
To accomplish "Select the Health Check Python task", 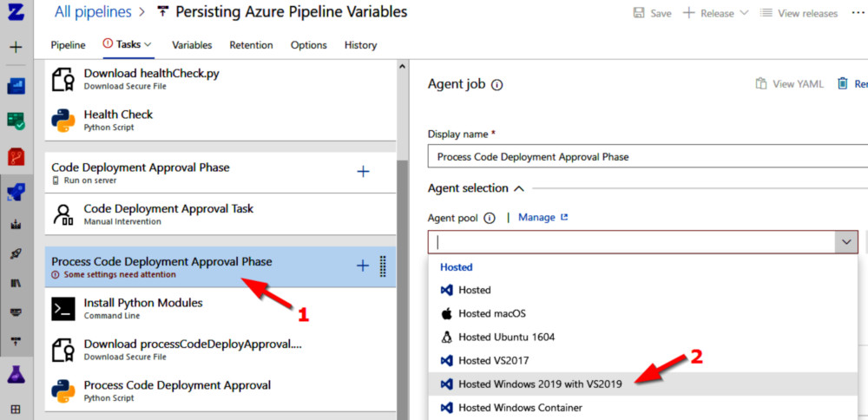I will [220, 120].
